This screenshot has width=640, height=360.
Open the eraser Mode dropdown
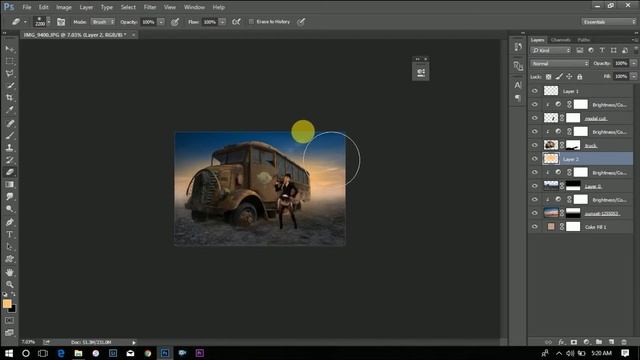click(x=103, y=22)
